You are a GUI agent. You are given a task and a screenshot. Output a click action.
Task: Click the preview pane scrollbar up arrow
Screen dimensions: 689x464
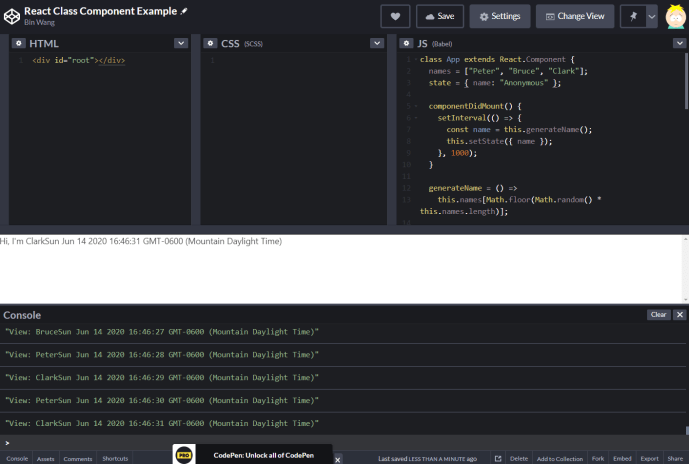[685, 239]
